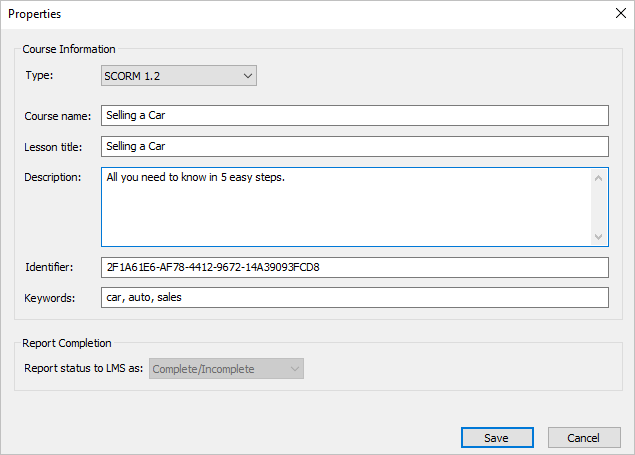The image size is (635, 455).
Task: Focus the Lesson title input box
Action: tap(354, 146)
